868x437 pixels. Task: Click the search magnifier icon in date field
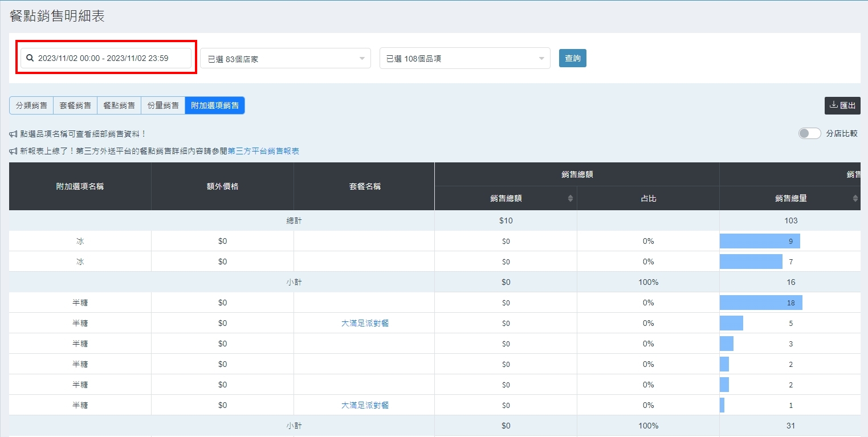click(30, 58)
